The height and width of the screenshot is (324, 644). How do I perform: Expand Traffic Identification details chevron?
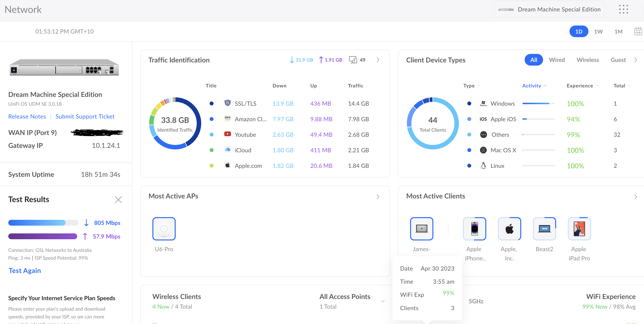click(378, 60)
